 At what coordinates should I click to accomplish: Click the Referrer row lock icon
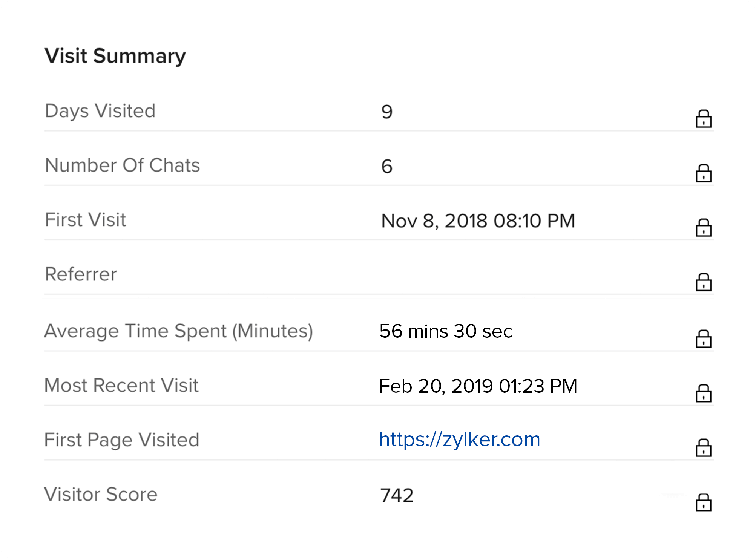[703, 282]
